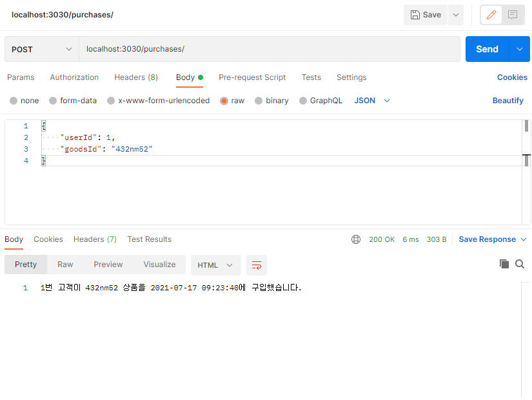Open the JSON format dropdown
The height and width of the screenshot is (400, 532).
[372, 101]
